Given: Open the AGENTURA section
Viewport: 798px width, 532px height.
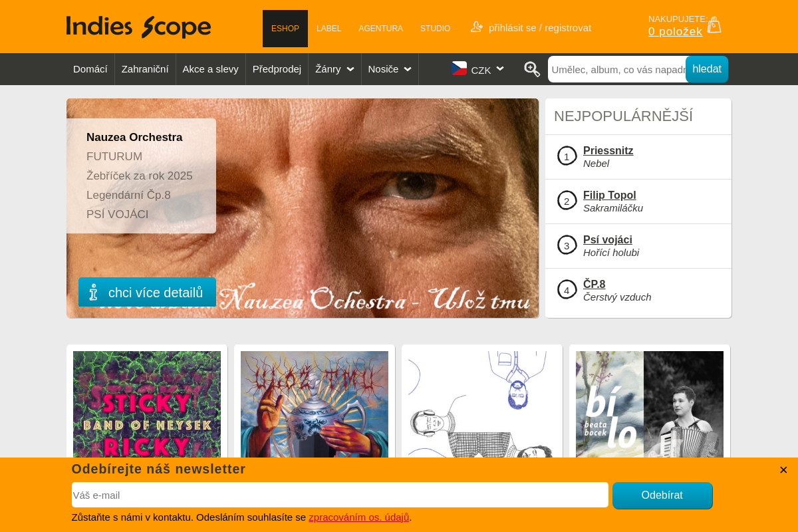Looking at the screenshot, I should coord(380,29).
